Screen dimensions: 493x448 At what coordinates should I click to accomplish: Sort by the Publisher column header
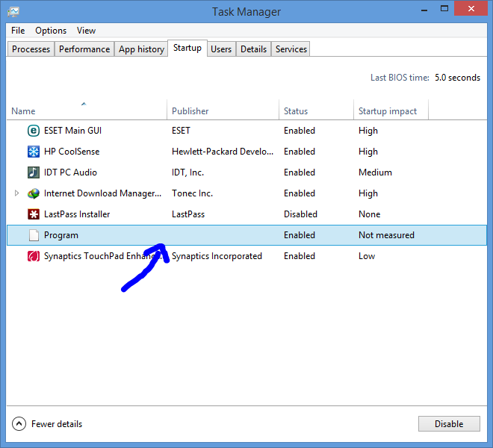(x=223, y=111)
